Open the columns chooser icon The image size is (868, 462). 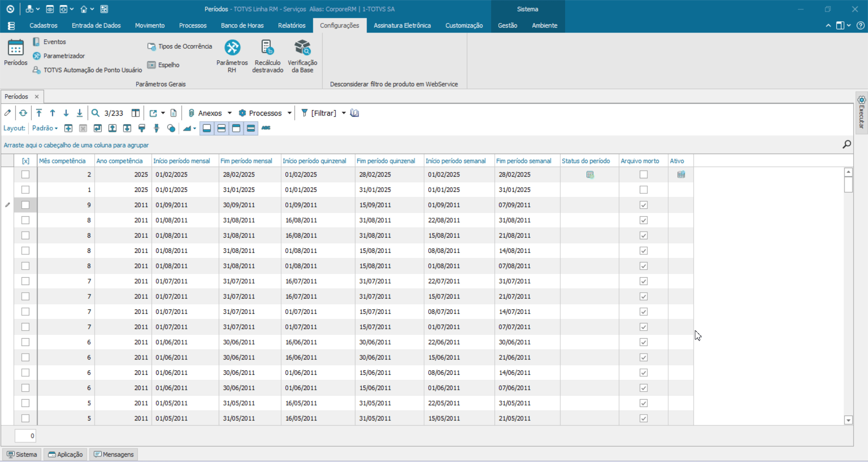pyautogui.click(x=135, y=113)
